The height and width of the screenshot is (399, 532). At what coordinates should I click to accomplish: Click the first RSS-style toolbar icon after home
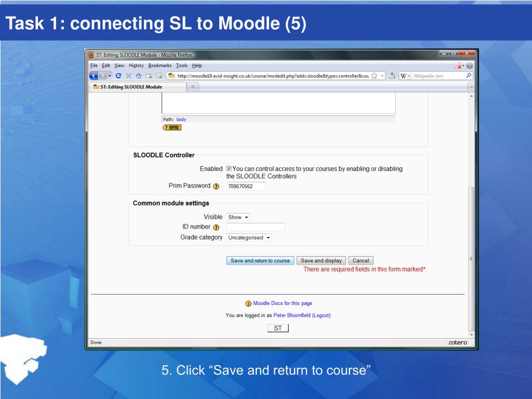pos(149,76)
